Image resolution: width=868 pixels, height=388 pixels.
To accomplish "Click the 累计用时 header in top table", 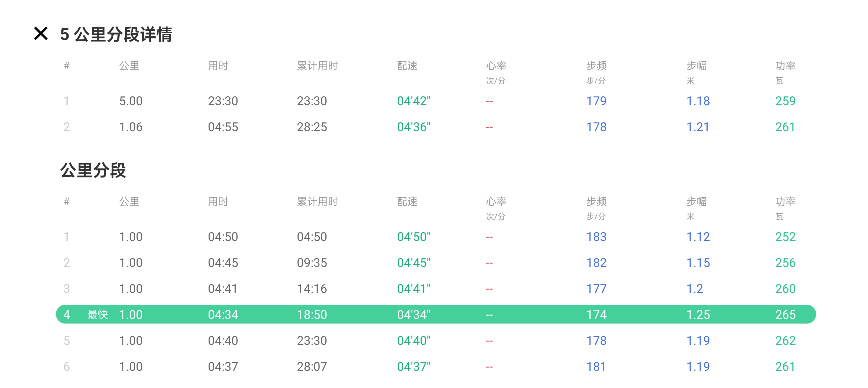I will 317,66.
